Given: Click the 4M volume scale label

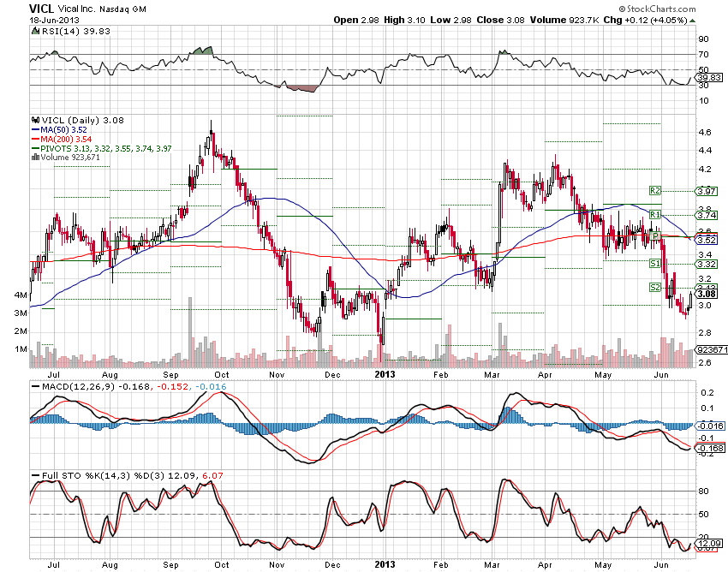Looking at the screenshot, I should [21, 295].
